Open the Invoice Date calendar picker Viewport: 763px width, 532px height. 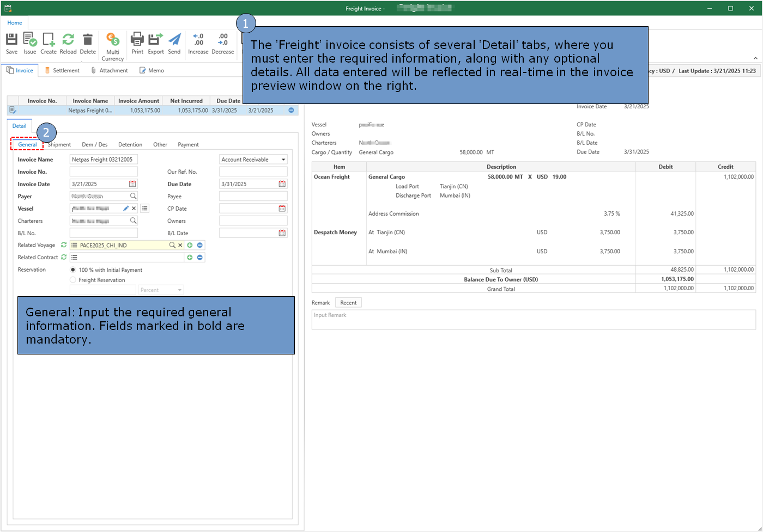[x=132, y=184]
